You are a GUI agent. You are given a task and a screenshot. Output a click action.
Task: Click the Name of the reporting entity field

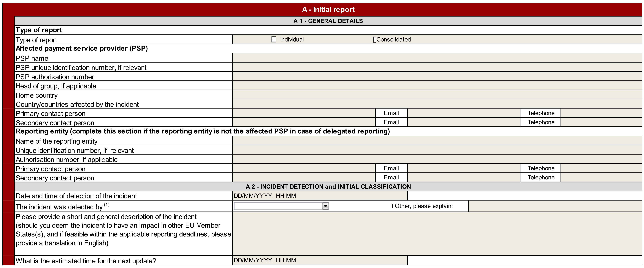click(437, 141)
